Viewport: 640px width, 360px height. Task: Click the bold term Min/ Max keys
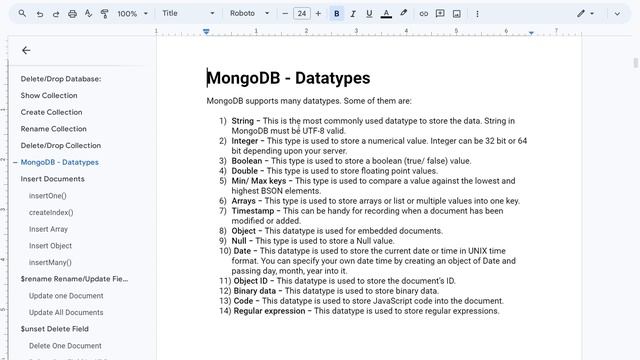[259, 181]
